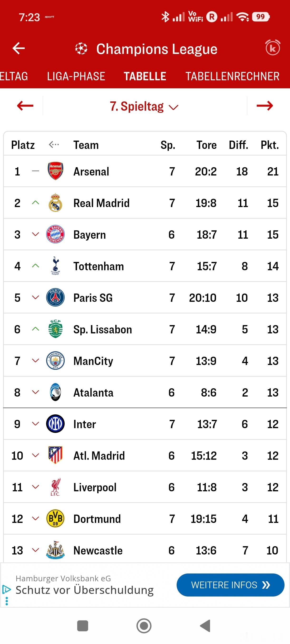Tap the Paris SG club crest
This screenshot has width=290, height=644.
[55, 298]
